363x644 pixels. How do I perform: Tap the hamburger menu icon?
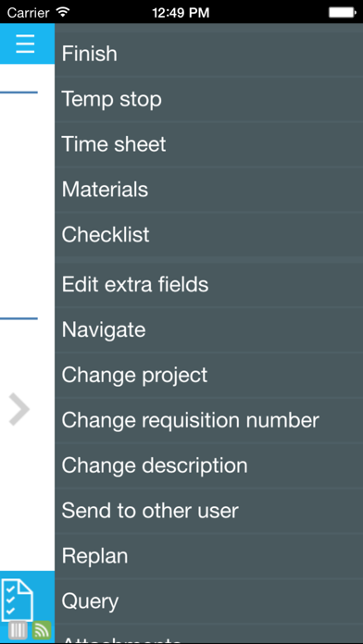tap(25, 43)
